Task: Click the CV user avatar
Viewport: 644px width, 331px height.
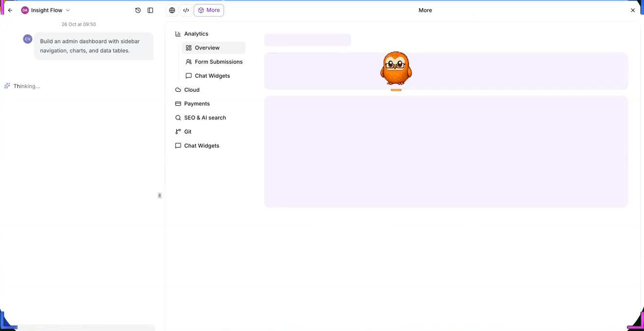Action: (28, 39)
